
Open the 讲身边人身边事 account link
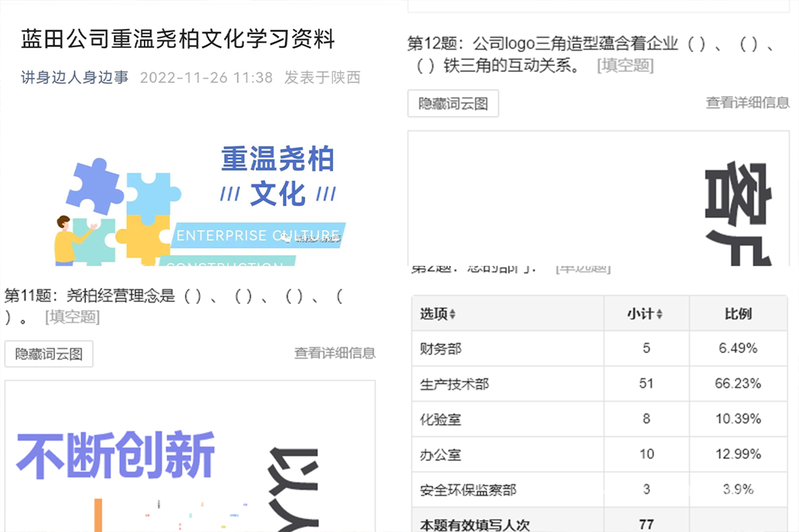point(75,78)
